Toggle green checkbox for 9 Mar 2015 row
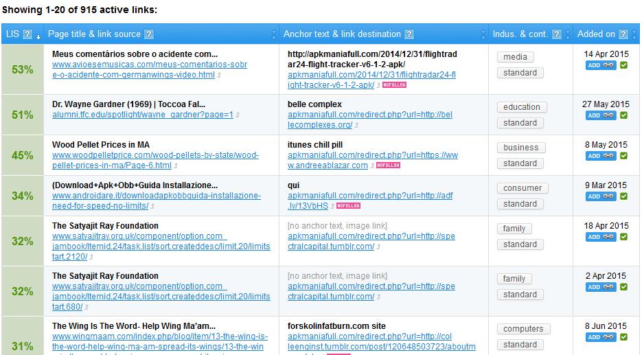Screen dimensions: 644x355 click(623, 196)
